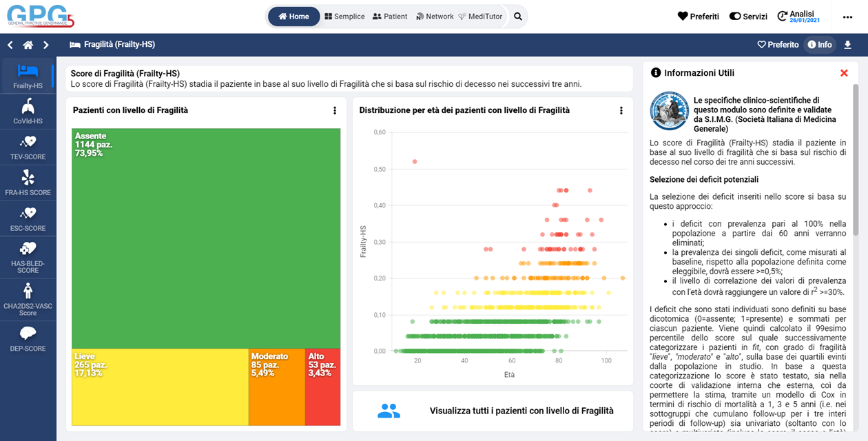Click the search magnifier icon
868x441 pixels.
(518, 17)
